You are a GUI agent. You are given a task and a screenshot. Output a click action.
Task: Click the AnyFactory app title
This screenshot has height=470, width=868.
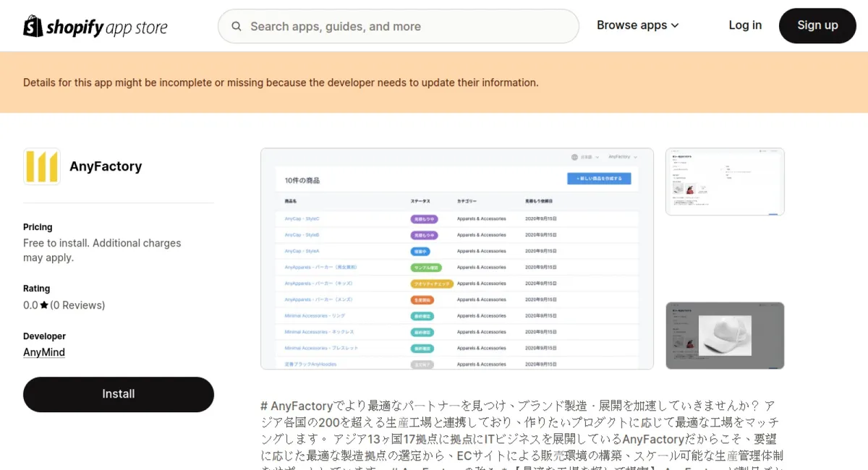pos(106,166)
